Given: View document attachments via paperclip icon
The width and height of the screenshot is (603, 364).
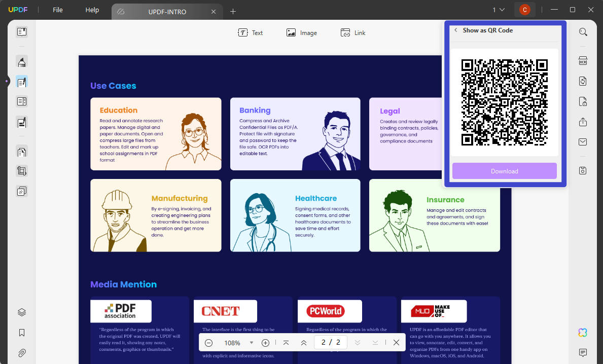Looking at the screenshot, I should coord(21,353).
